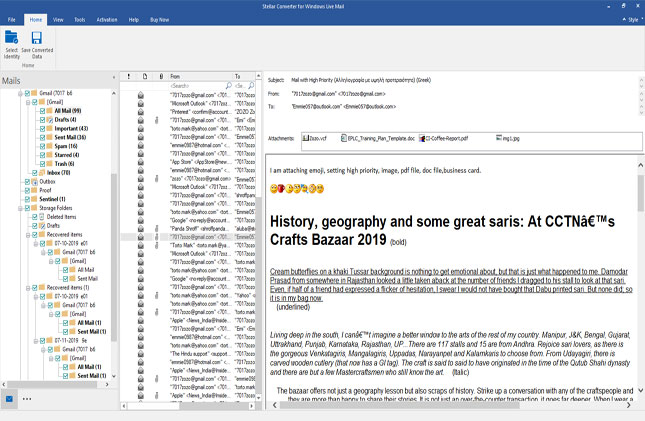Collapse the top Gmail (7017 account node
The width and height of the screenshot is (645, 421).
click(x=20, y=93)
